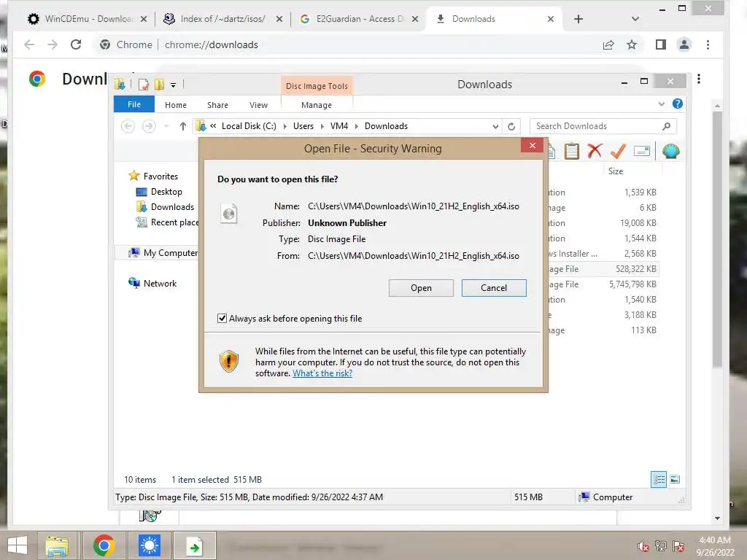Open the File tab in Explorer ribbon

tap(134, 104)
